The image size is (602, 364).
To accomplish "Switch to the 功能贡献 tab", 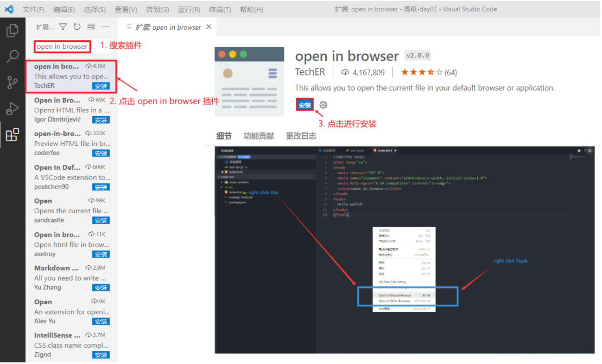I will (259, 136).
